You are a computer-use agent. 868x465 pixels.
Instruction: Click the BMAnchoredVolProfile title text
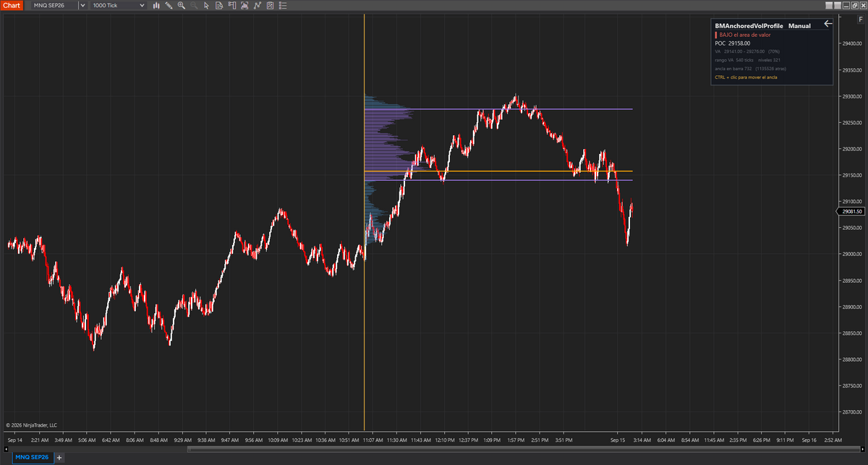[749, 25]
